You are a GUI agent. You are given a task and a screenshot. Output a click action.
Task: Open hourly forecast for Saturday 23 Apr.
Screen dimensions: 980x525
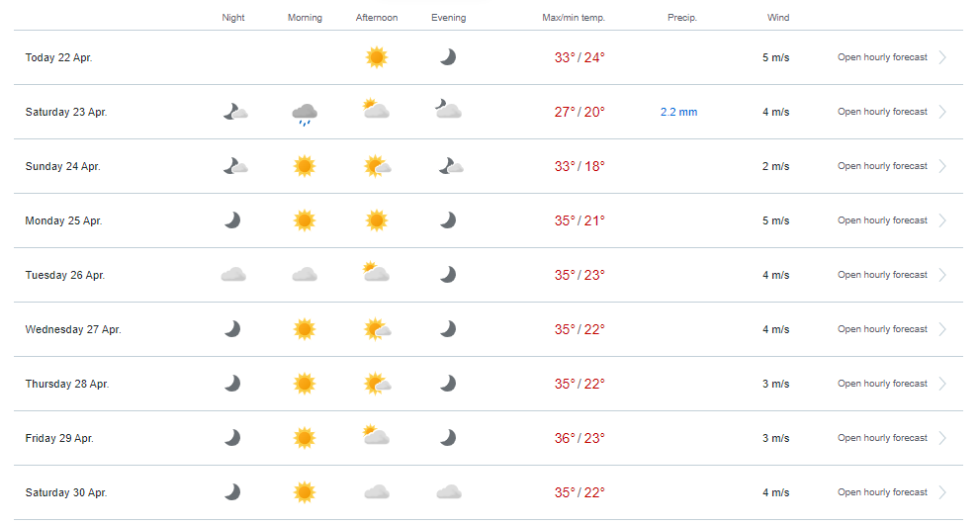click(882, 112)
